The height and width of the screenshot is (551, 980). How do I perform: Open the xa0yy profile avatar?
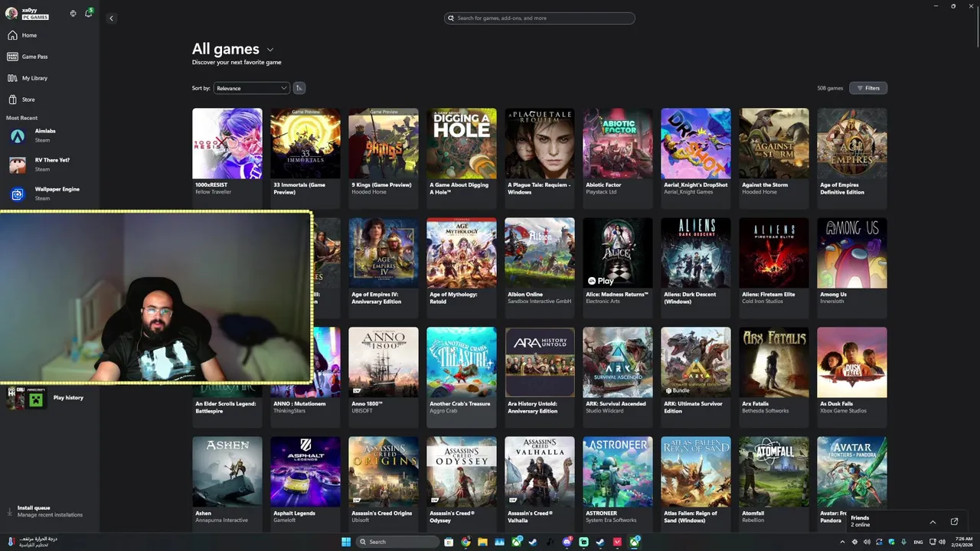[x=11, y=13]
